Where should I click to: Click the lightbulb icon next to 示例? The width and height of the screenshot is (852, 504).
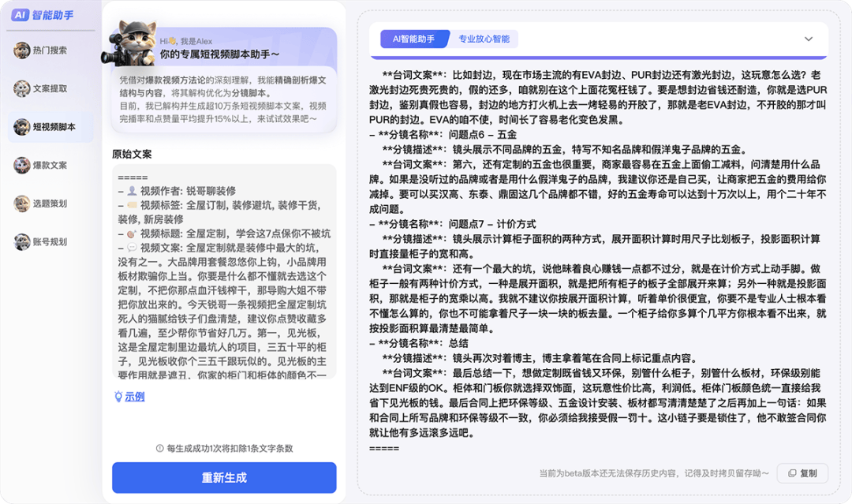pyautogui.click(x=118, y=397)
